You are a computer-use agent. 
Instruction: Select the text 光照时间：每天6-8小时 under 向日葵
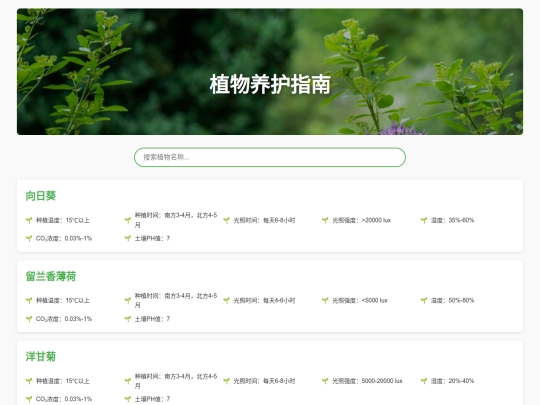pyautogui.click(x=264, y=220)
